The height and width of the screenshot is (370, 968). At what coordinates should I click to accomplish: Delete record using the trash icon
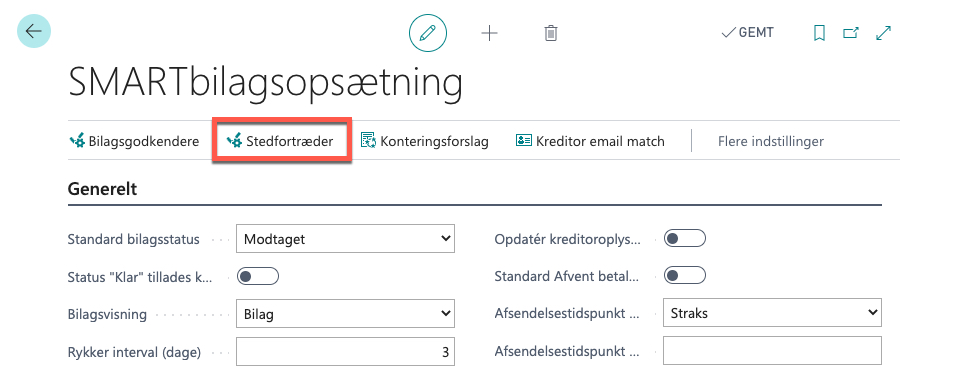pyautogui.click(x=551, y=33)
